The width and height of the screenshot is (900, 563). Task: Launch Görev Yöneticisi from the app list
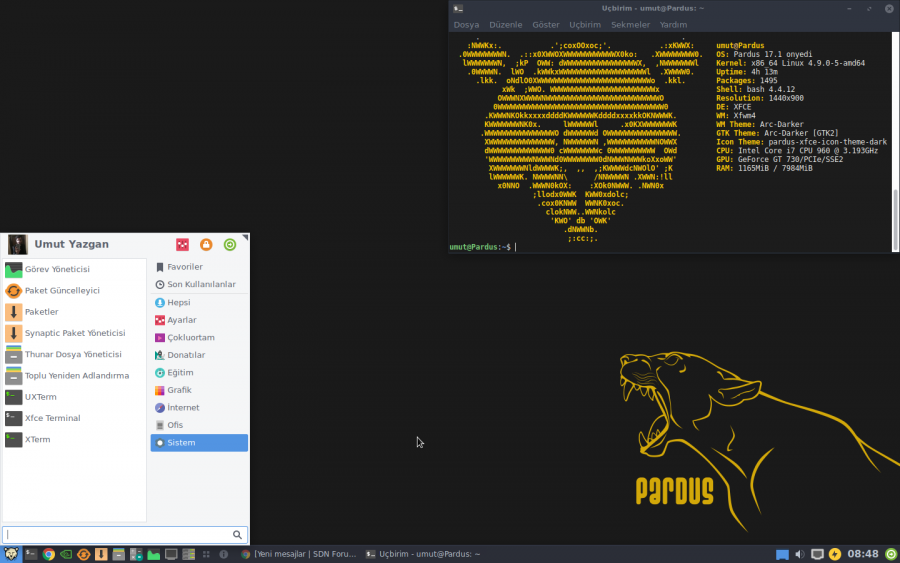click(56, 270)
